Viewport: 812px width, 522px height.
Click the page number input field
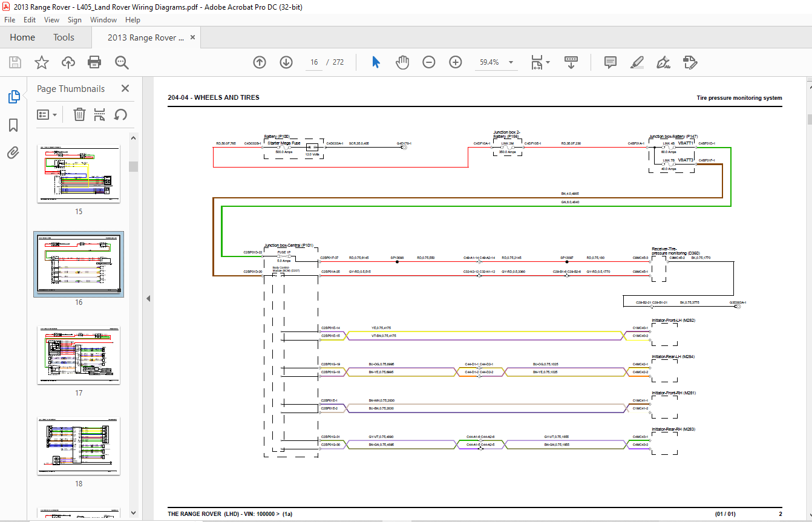pyautogui.click(x=314, y=62)
